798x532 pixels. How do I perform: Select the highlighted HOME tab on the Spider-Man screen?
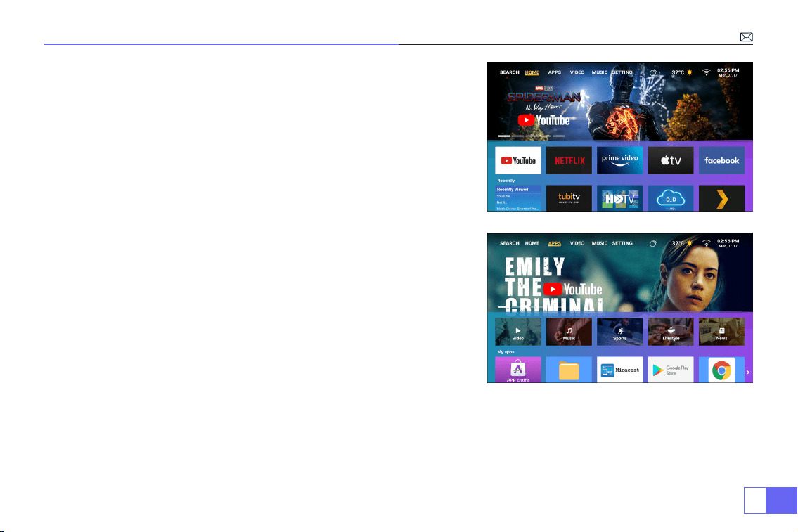pos(532,72)
